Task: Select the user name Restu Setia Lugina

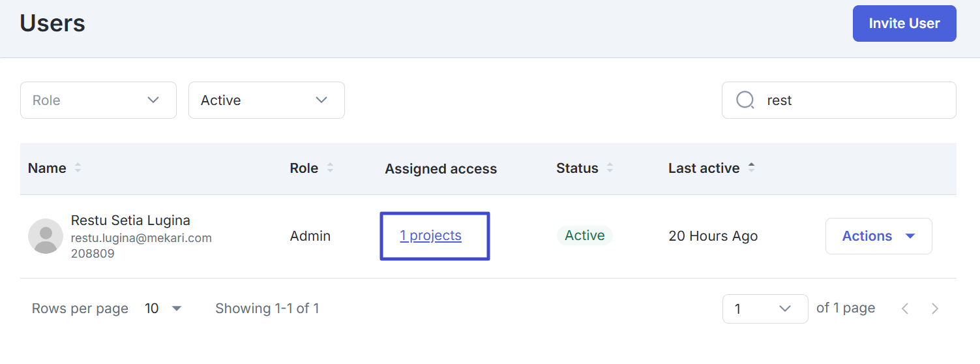Action: click(x=130, y=220)
